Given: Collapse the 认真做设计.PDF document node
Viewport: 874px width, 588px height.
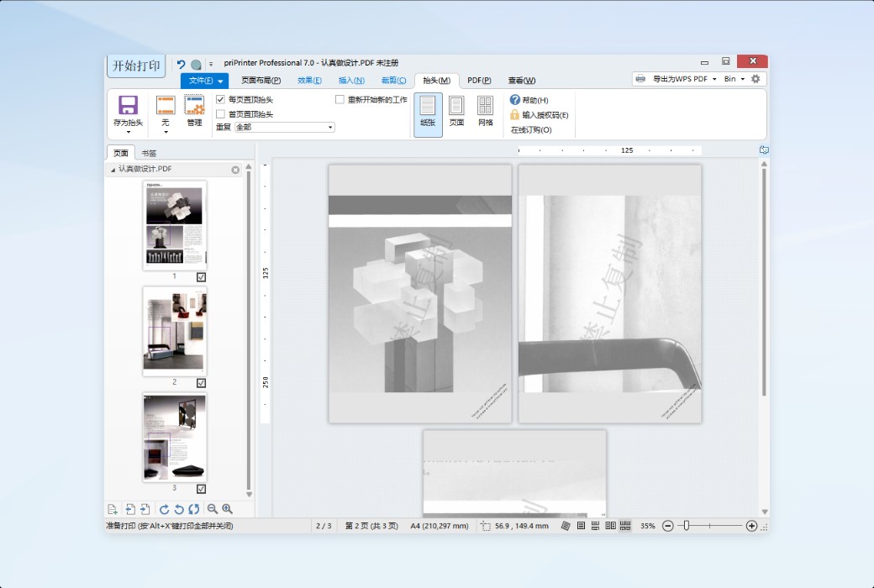Looking at the screenshot, I should tap(113, 170).
